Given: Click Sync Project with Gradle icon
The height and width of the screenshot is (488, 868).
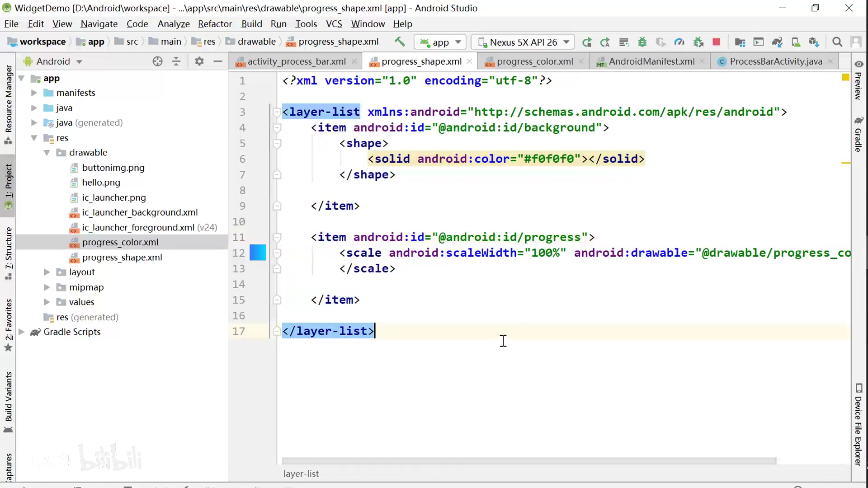Looking at the screenshot, I should pos(777,42).
